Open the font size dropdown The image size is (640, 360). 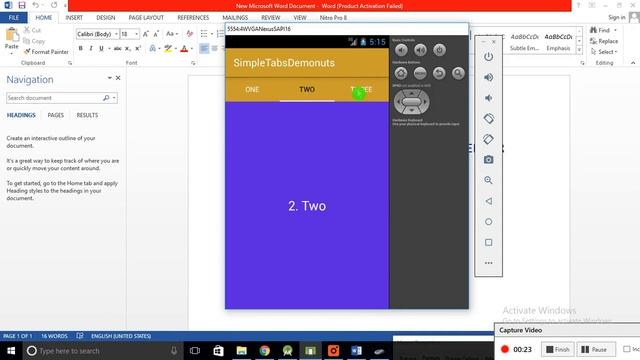coord(136,34)
